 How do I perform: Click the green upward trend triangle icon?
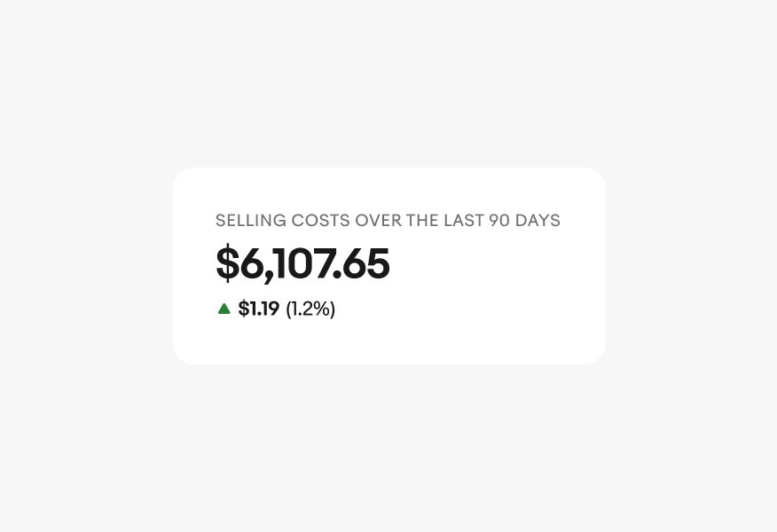coord(224,309)
